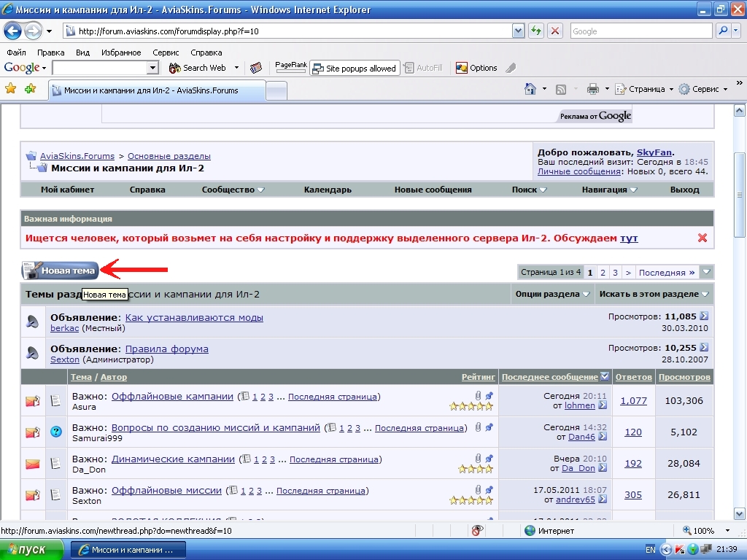This screenshot has height=560, width=747.
Task: Open the SkyFan profile link
Action: [x=654, y=152]
